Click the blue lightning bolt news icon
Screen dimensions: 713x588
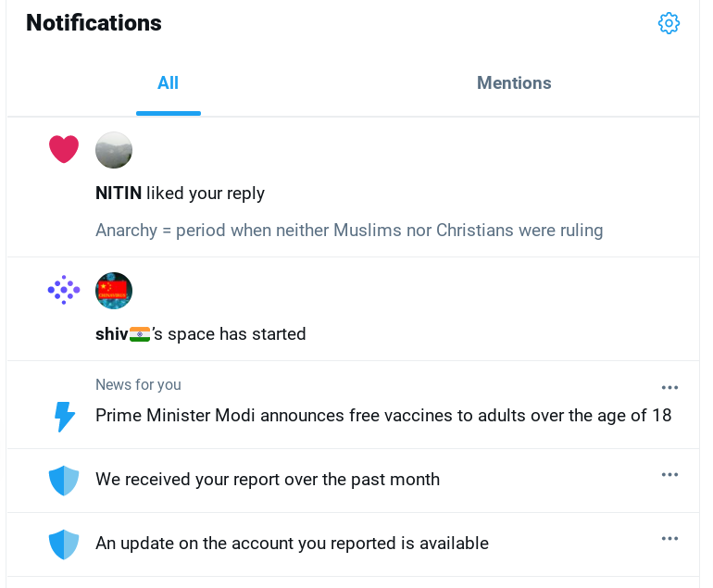[x=64, y=417]
